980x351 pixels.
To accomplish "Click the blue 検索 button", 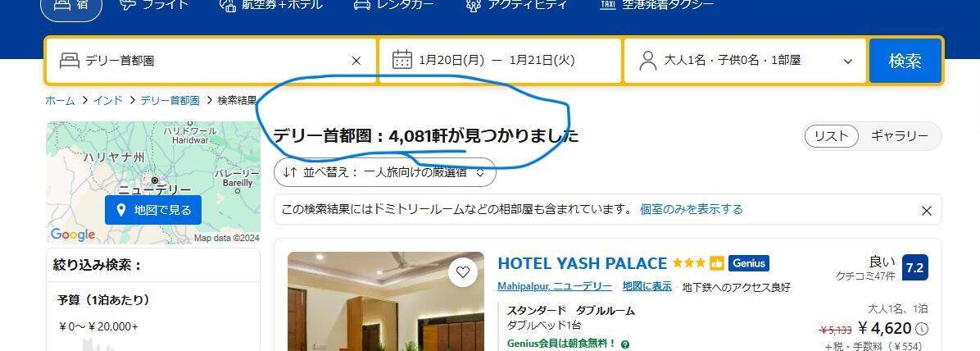I will pyautogui.click(x=905, y=61).
